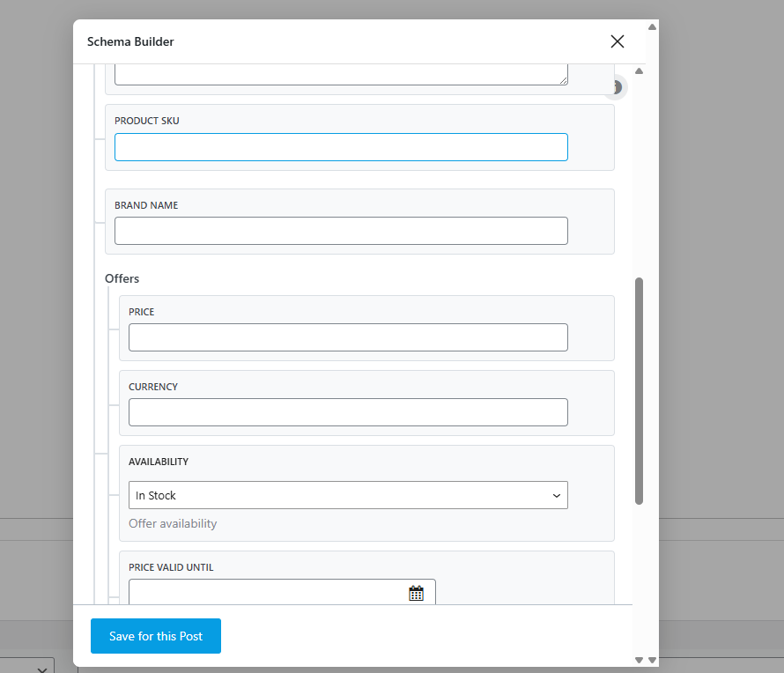
Task: Click inside the Product SKU input box
Action: 341,146
